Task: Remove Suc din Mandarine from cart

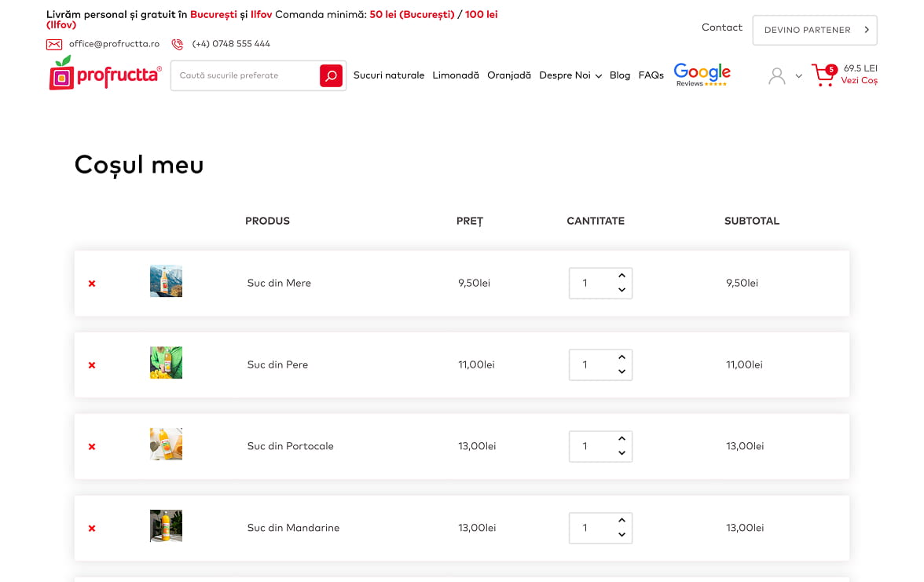Action: (92, 529)
